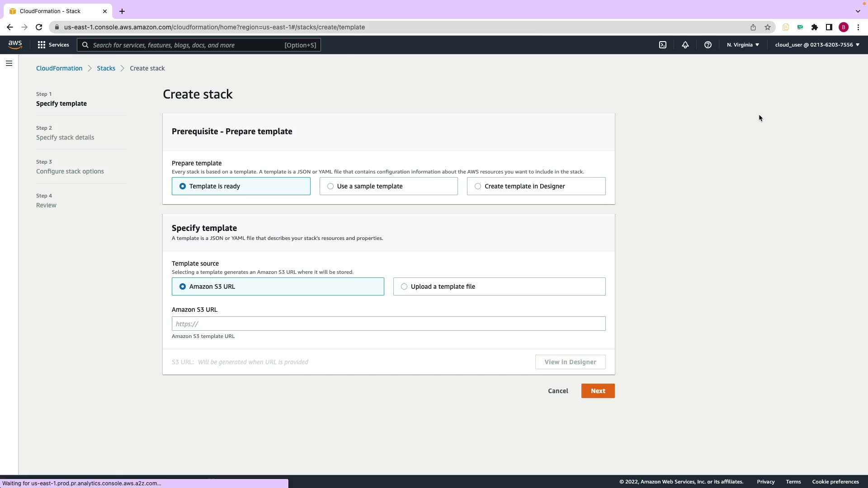Go to the Stacks breadcrumb
The image size is (868, 488).
pyautogui.click(x=106, y=68)
